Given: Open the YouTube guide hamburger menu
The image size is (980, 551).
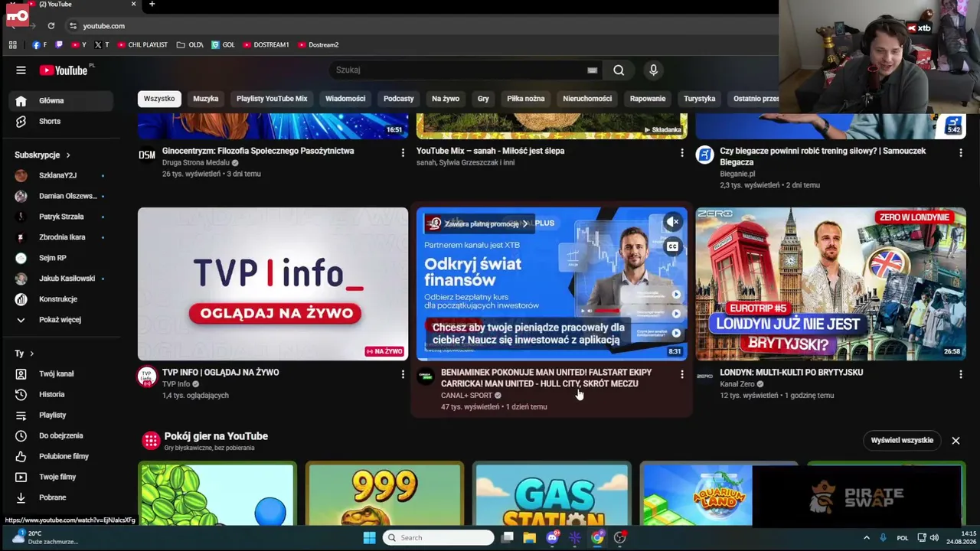Looking at the screenshot, I should (21, 70).
